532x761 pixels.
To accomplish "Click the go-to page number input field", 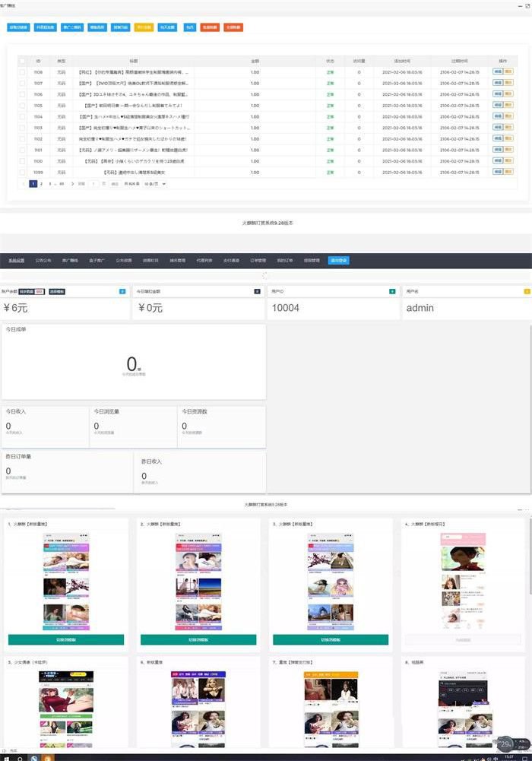I will (94, 184).
